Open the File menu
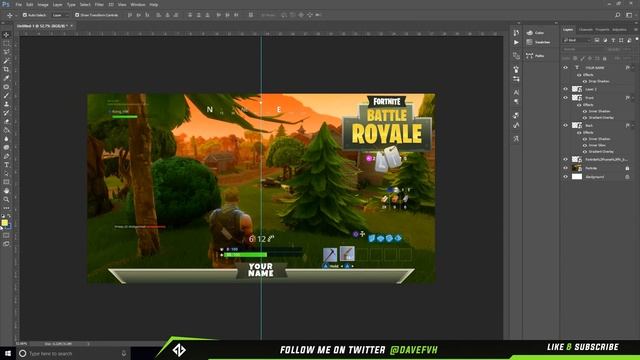640x360 pixels. 18,4
